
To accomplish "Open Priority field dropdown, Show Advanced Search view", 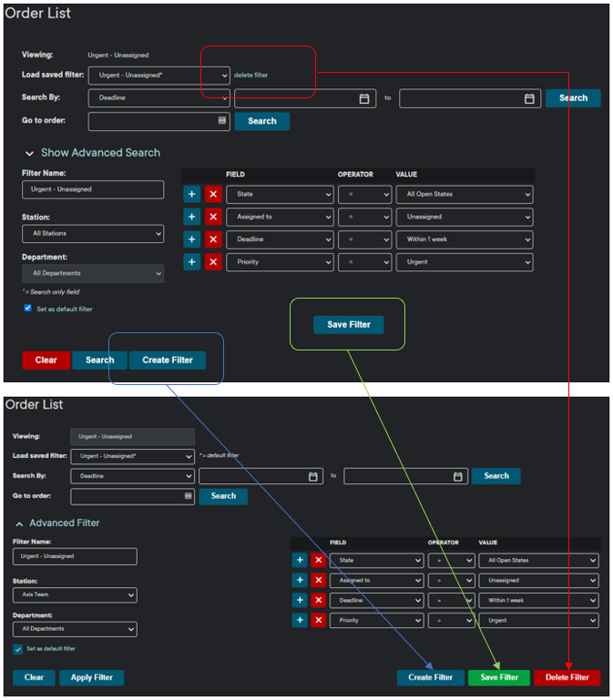I will (280, 262).
